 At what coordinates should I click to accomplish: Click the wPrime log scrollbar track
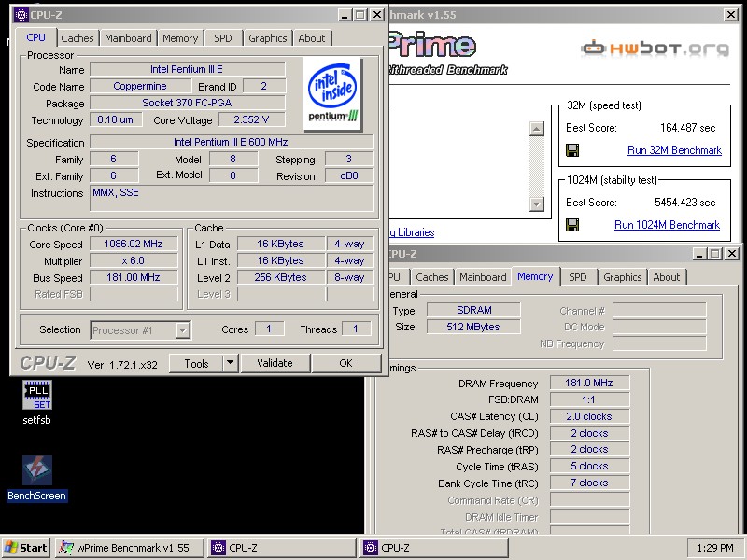536,166
